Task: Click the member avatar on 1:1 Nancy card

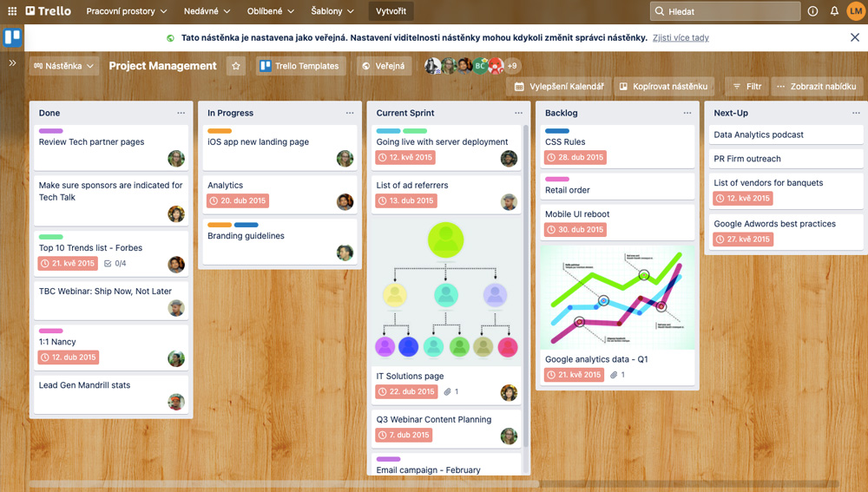Action: tap(176, 358)
